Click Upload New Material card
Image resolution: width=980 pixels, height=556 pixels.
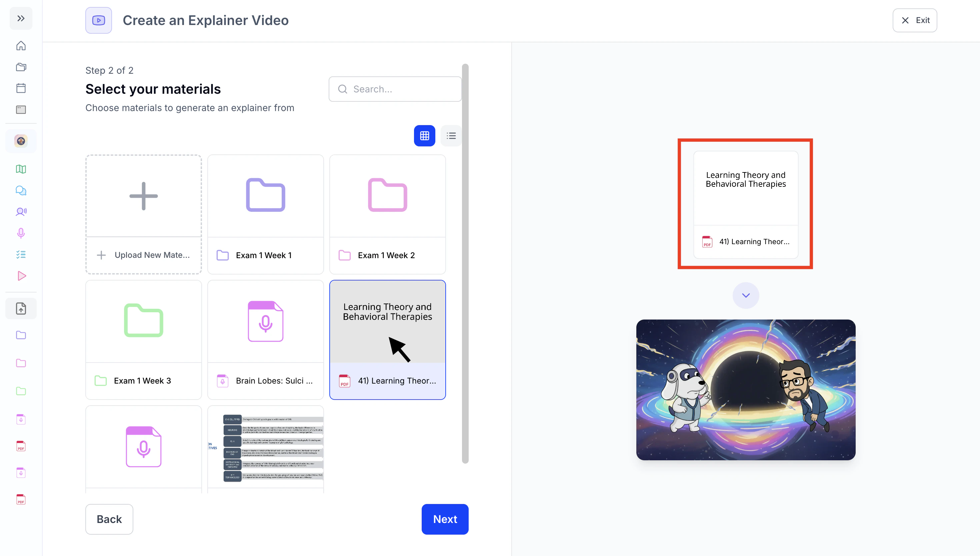pyautogui.click(x=143, y=214)
